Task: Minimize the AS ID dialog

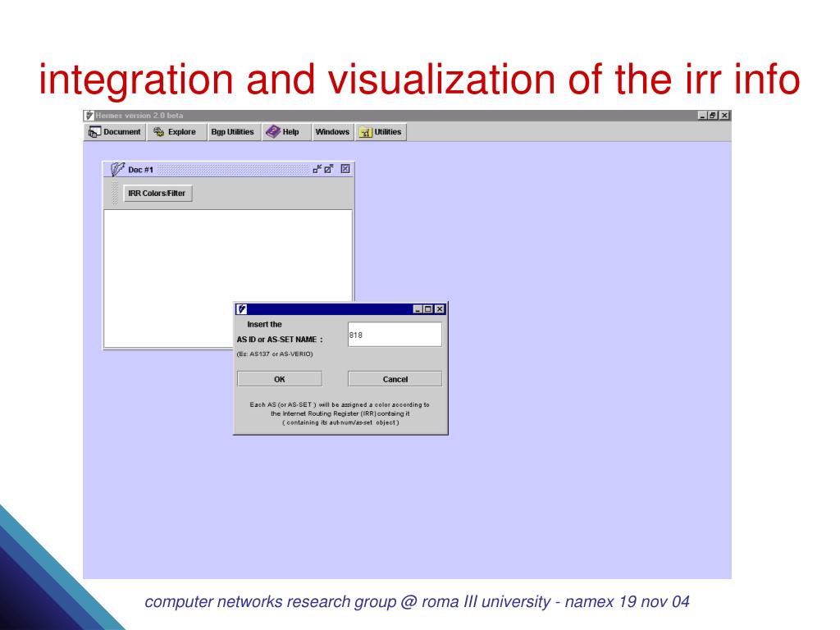Action: pyautogui.click(x=418, y=309)
